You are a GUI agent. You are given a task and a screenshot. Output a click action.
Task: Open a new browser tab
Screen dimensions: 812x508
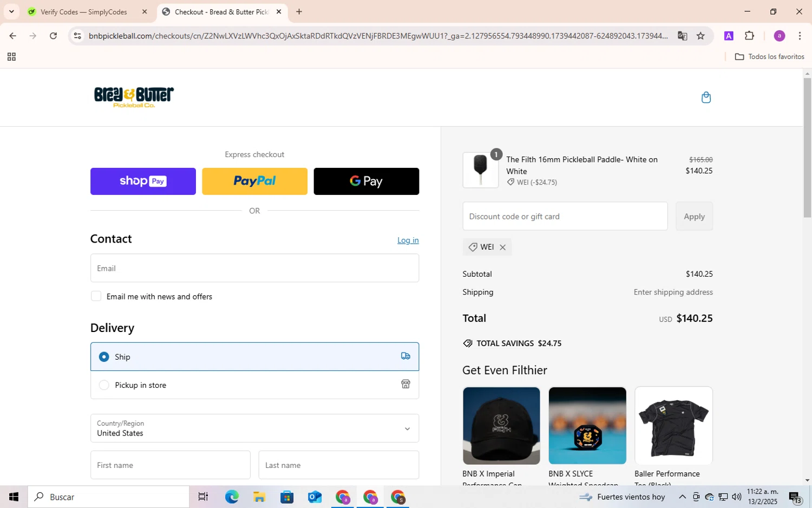(x=299, y=11)
